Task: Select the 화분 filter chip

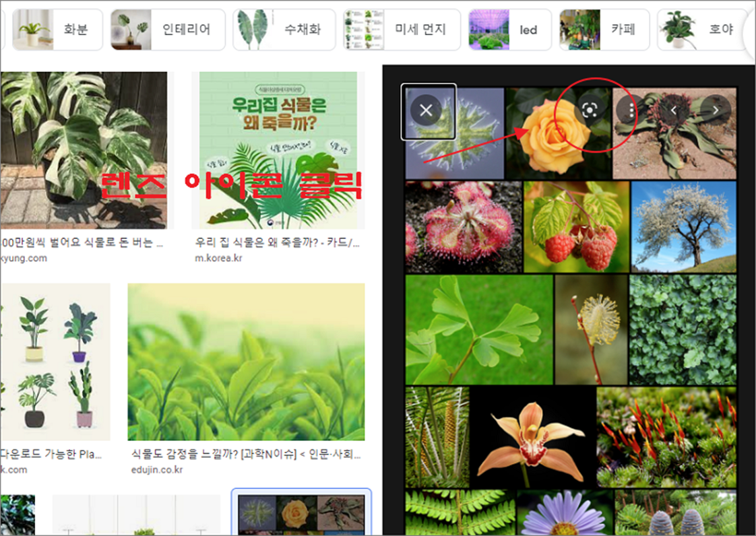Action: [x=57, y=30]
